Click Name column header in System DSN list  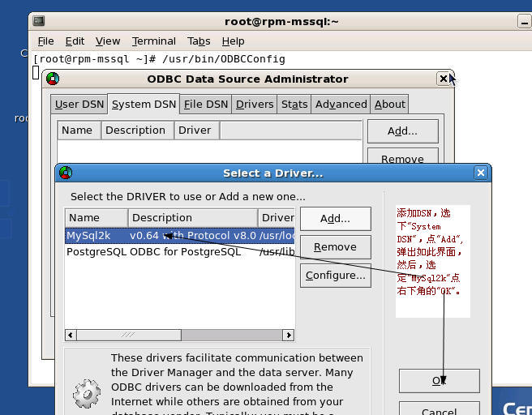tap(79, 130)
